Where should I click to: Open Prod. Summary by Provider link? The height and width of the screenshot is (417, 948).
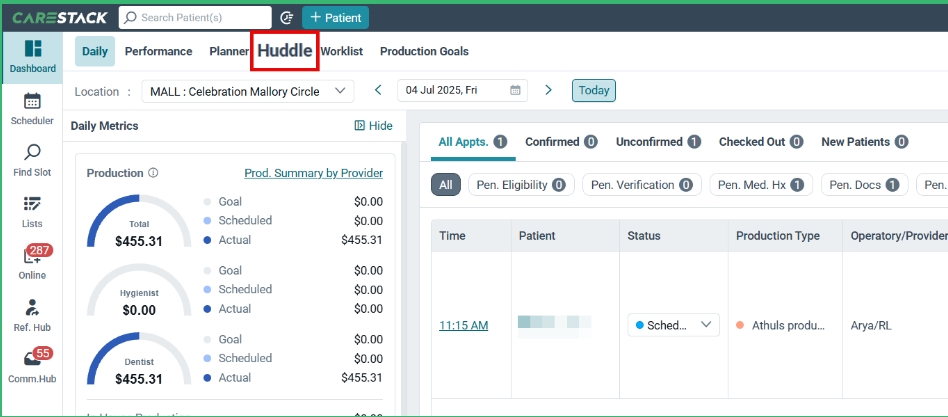coord(313,173)
